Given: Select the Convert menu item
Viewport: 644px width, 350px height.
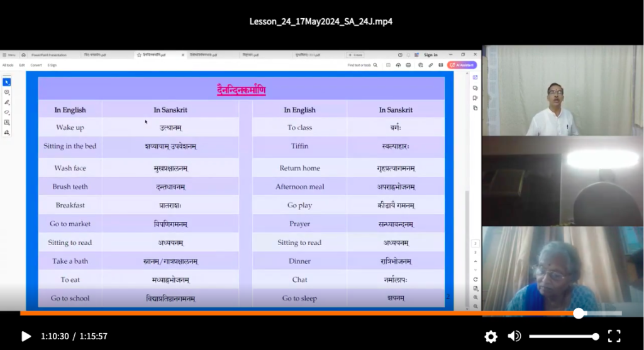Looking at the screenshot, I should (x=36, y=65).
